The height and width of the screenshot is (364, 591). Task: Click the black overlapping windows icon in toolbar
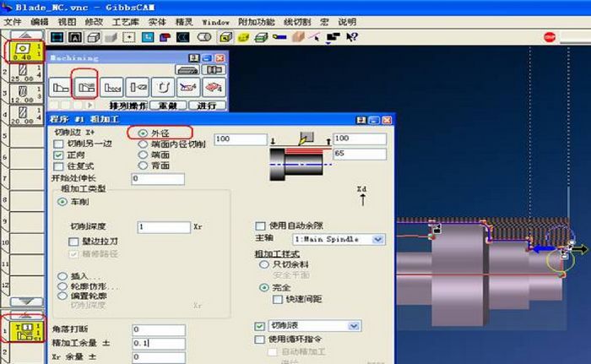click(333, 37)
